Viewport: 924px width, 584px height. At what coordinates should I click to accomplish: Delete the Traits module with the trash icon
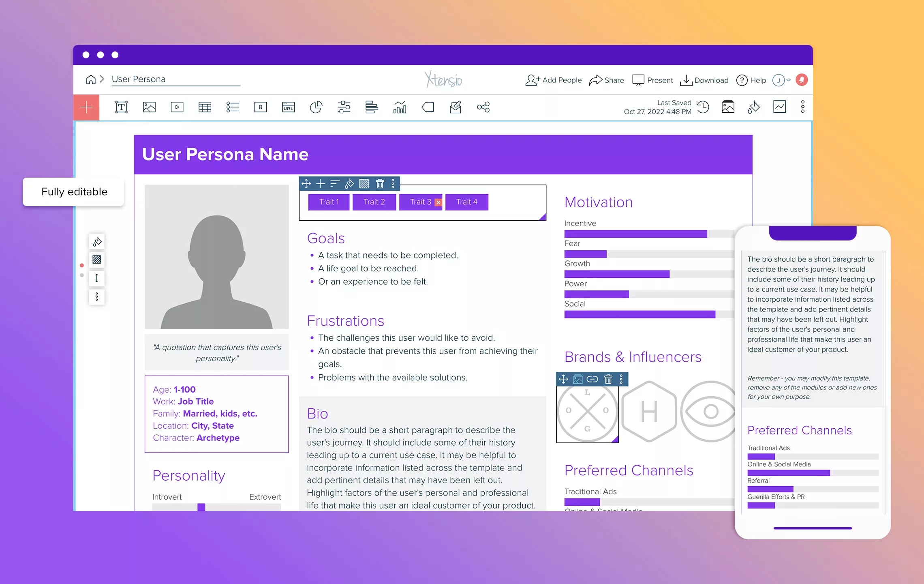[x=379, y=183]
